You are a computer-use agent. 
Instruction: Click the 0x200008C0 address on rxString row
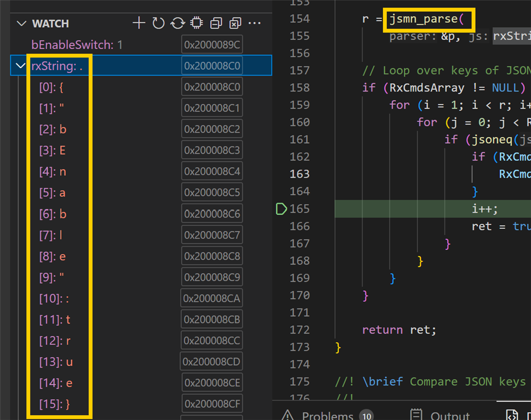(x=212, y=66)
